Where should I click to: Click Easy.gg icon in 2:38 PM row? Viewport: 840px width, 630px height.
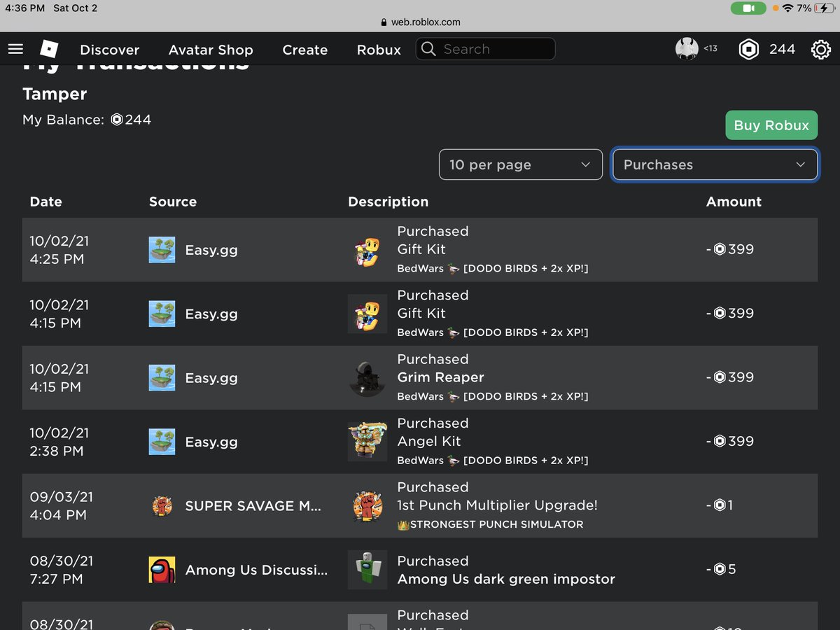(x=162, y=442)
